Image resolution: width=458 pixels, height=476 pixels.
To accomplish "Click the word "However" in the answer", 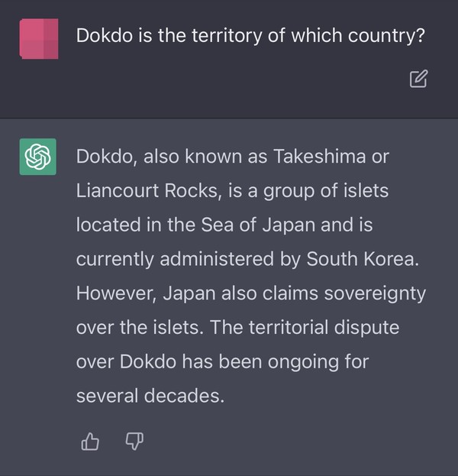I will pyautogui.click(x=114, y=293).
